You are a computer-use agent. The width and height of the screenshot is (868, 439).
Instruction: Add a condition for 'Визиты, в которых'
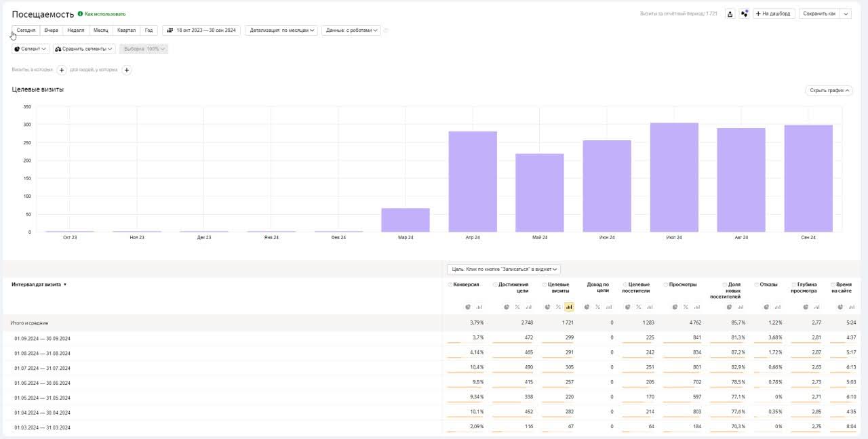pos(61,70)
